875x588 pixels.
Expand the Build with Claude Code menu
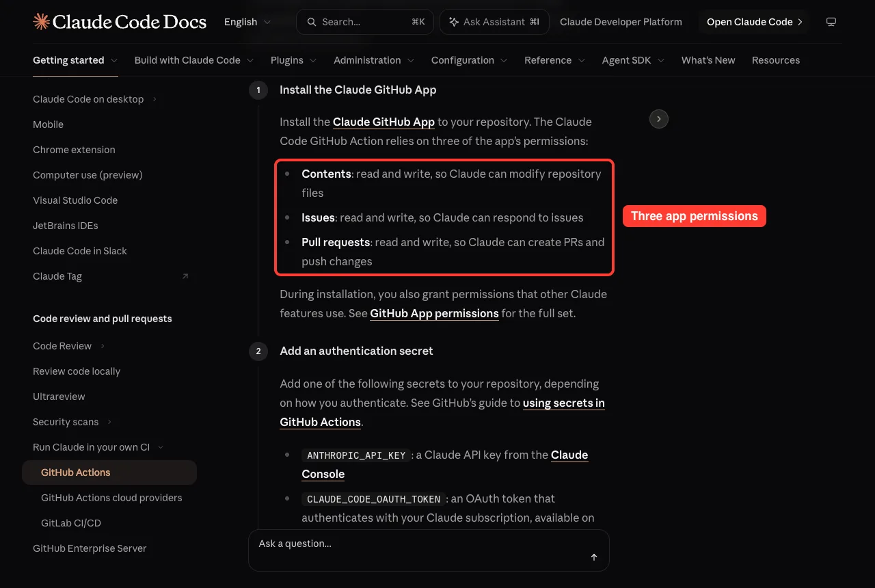point(194,60)
